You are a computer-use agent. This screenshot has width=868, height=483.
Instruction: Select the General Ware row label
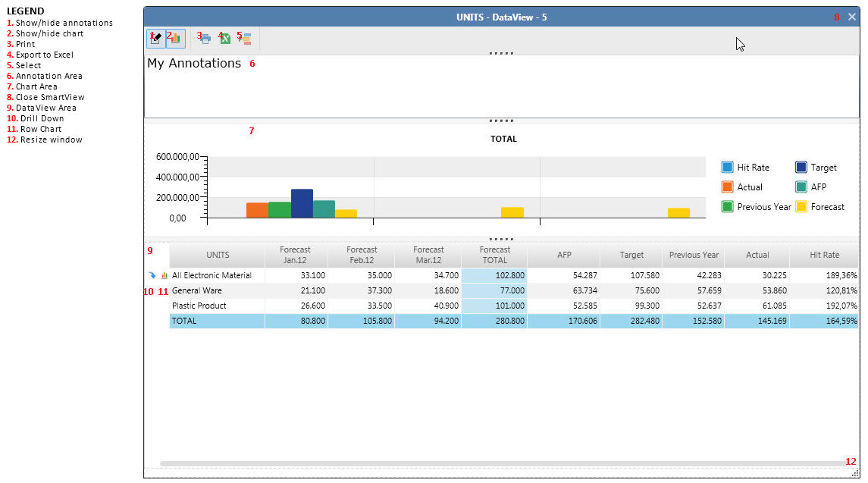point(196,290)
